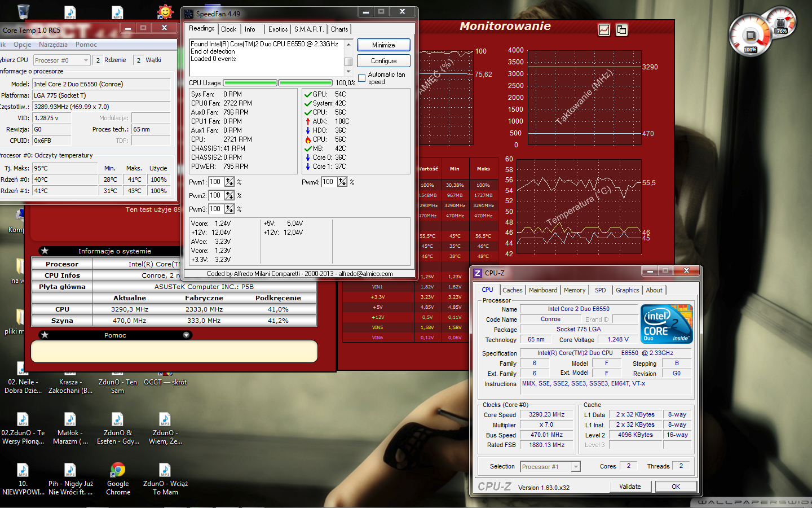Click the CPU-Z title bar Z icon
The height and width of the screenshot is (508, 812).
(x=478, y=273)
